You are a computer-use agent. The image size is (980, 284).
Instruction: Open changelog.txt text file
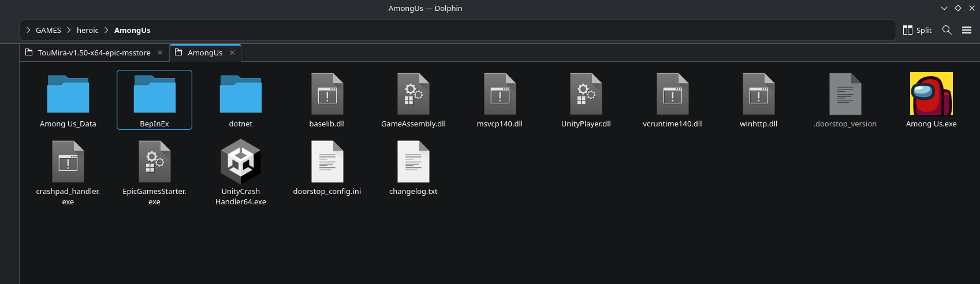tap(413, 162)
